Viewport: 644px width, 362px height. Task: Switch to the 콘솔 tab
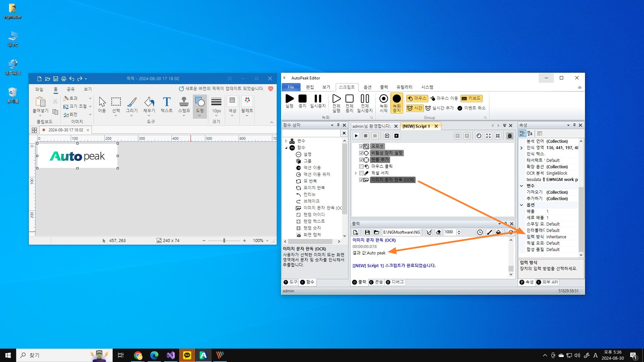tap(376, 282)
